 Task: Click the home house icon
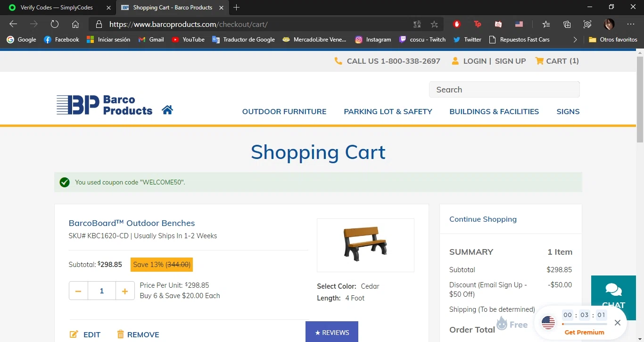click(x=167, y=110)
